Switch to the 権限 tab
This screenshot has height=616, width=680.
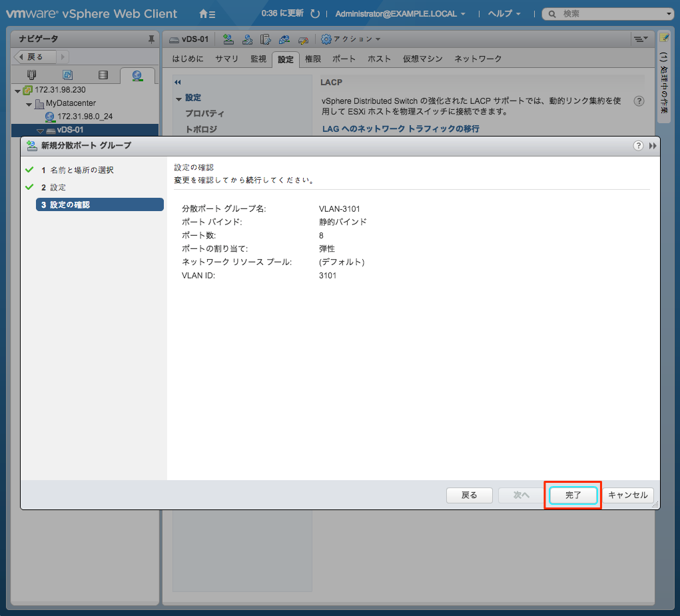[312, 59]
